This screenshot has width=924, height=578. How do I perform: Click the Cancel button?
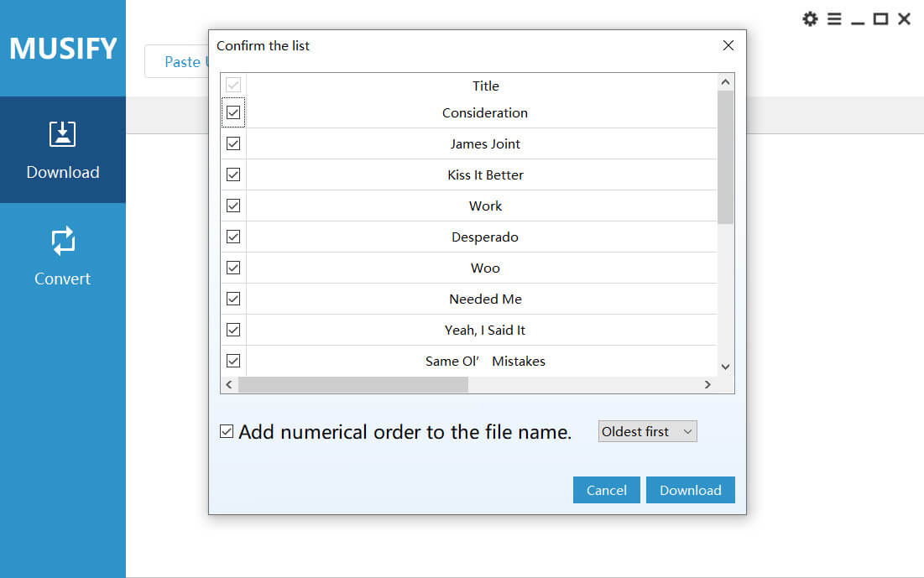607,490
